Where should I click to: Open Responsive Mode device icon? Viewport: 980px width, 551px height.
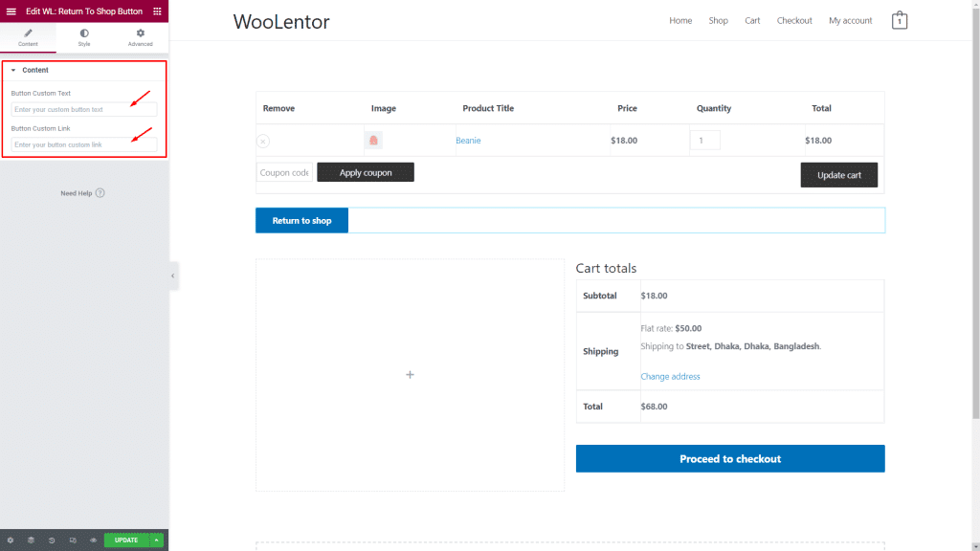(x=73, y=540)
